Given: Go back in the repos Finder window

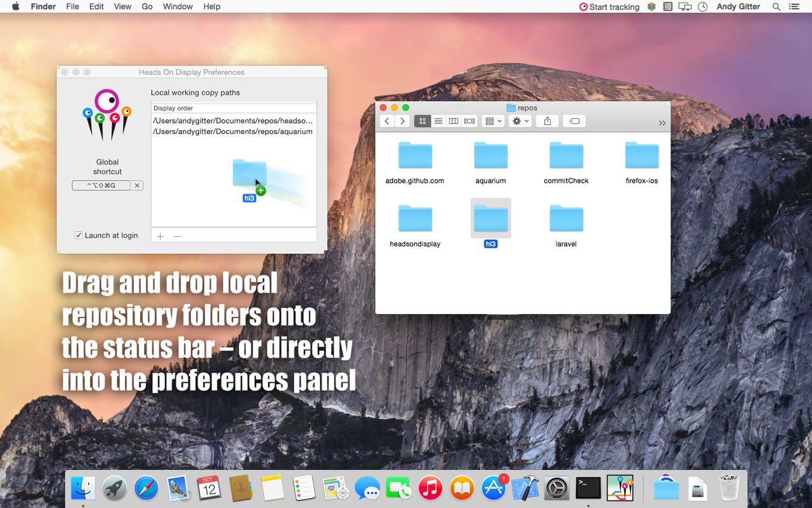Looking at the screenshot, I should pyautogui.click(x=388, y=121).
